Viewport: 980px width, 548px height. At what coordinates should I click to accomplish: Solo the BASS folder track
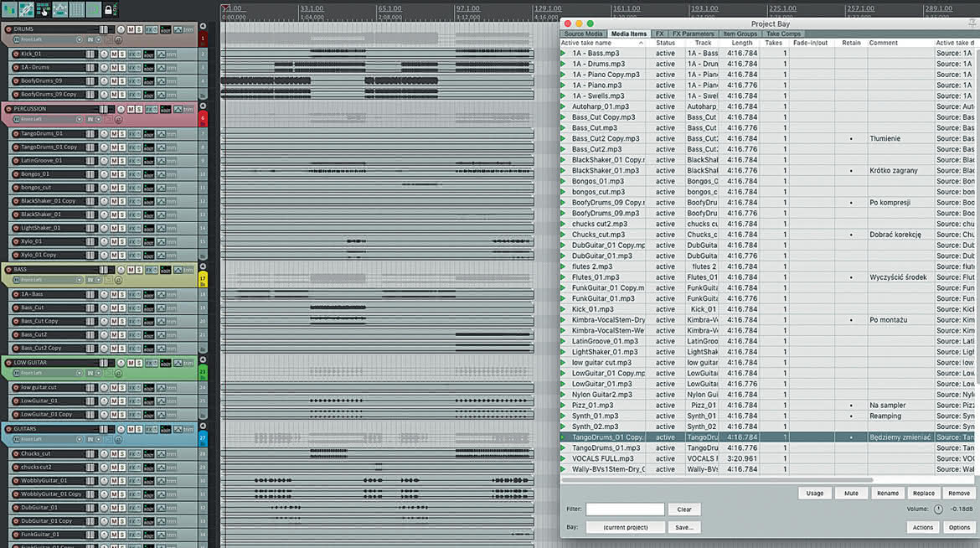pyautogui.click(x=139, y=271)
